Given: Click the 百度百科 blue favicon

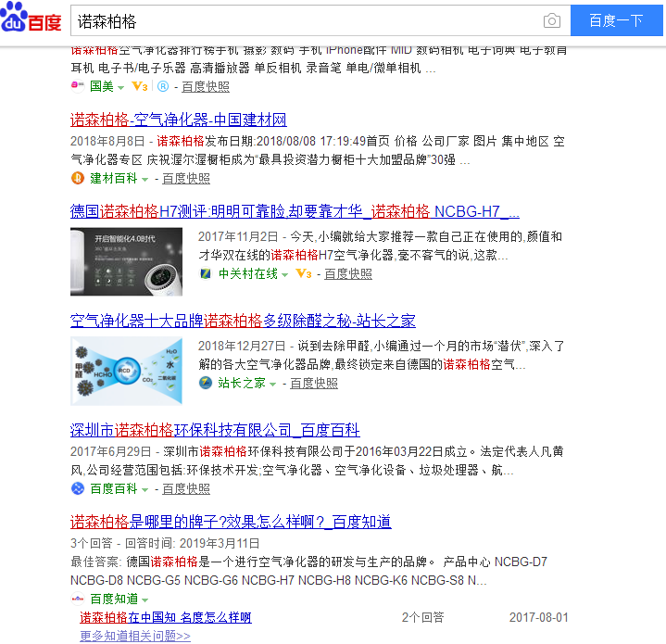Looking at the screenshot, I should point(77,488).
